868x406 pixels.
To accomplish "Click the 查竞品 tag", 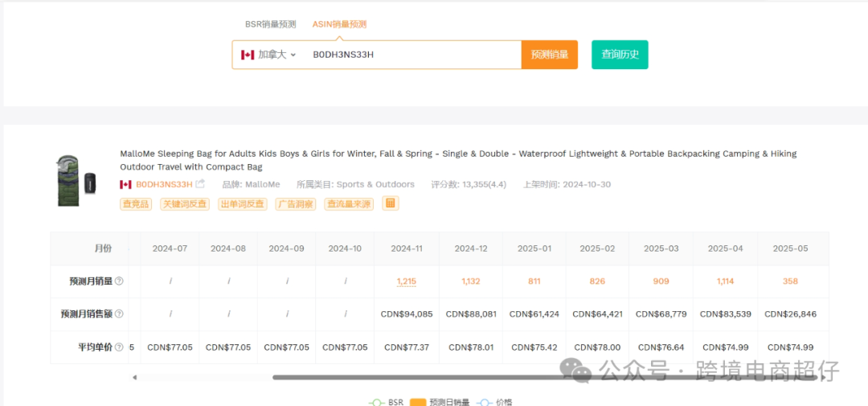I will tap(136, 204).
